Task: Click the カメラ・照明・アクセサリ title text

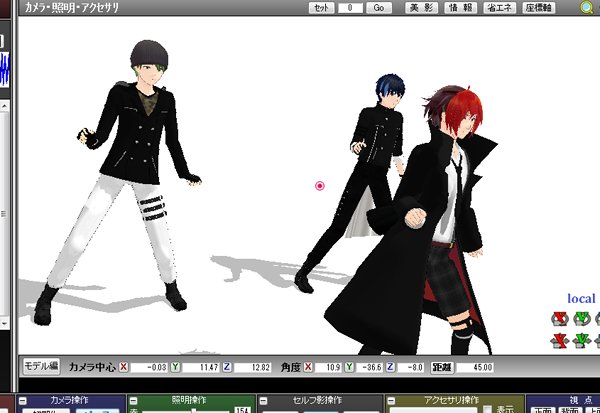Action: pyautogui.click(x=72, y=8)
